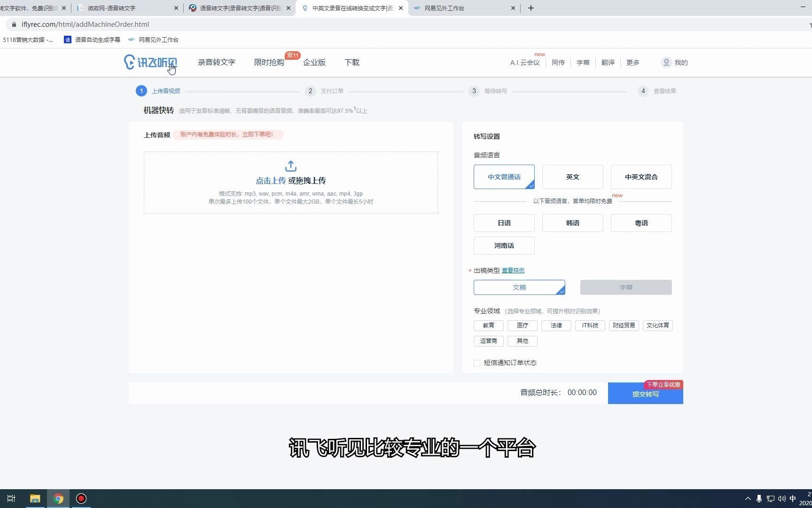This screenshot has height=508, width=812.
Task: Select 教育 professional field
Action: tap(489, 325)
